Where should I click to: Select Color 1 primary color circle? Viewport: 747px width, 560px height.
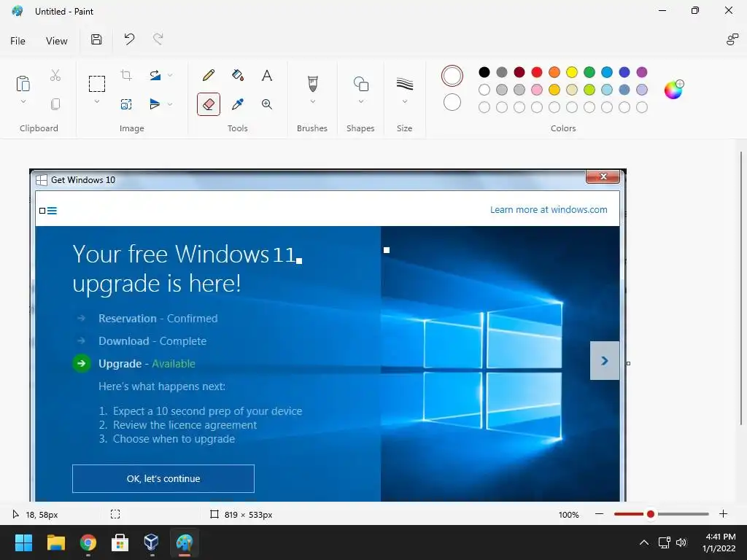[452, 76]
